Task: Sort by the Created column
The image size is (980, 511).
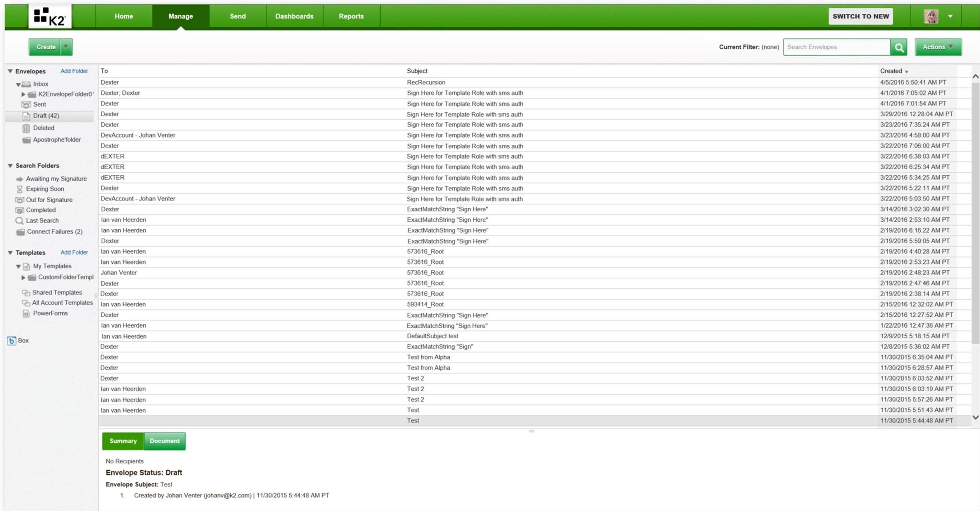Action: pos(894,71)
